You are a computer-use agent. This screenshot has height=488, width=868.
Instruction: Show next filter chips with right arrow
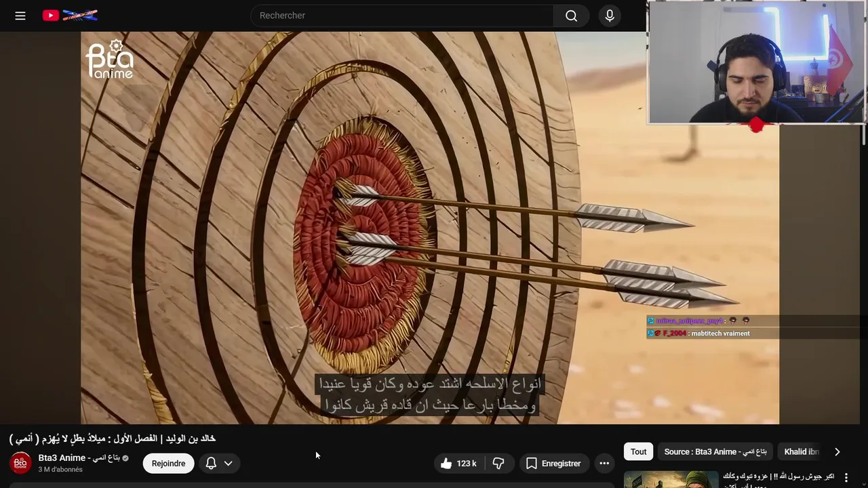pos(837,451)
